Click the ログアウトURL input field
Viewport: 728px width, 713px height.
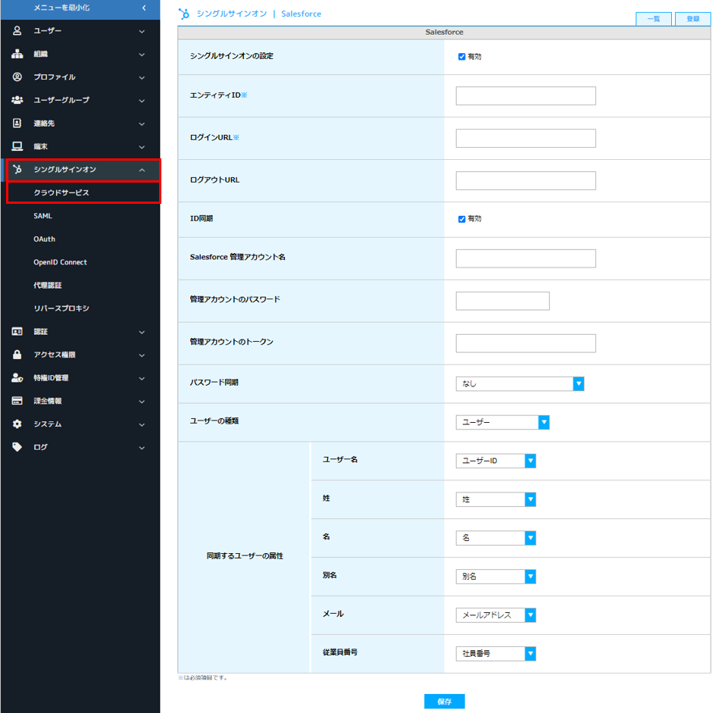tap(526, 180)
